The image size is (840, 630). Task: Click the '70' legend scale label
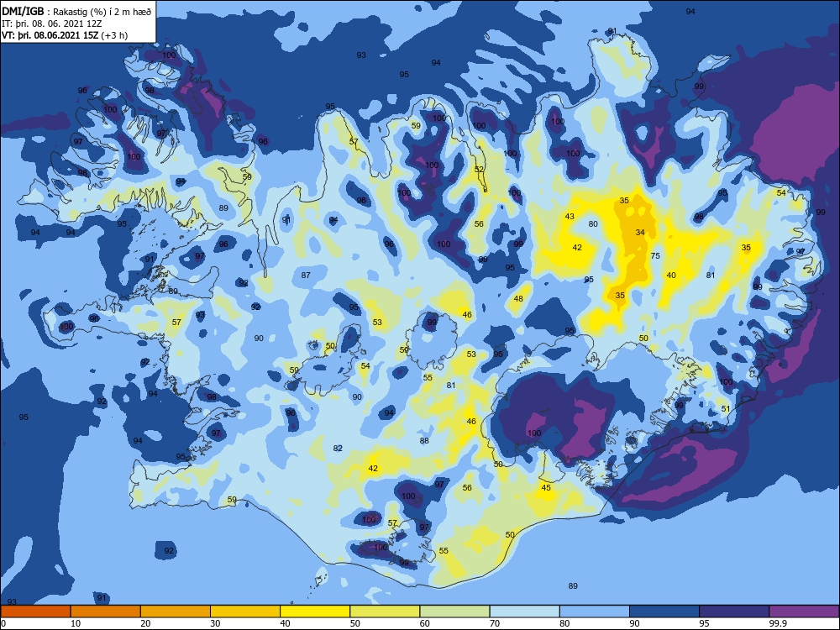tap(495, 623)
